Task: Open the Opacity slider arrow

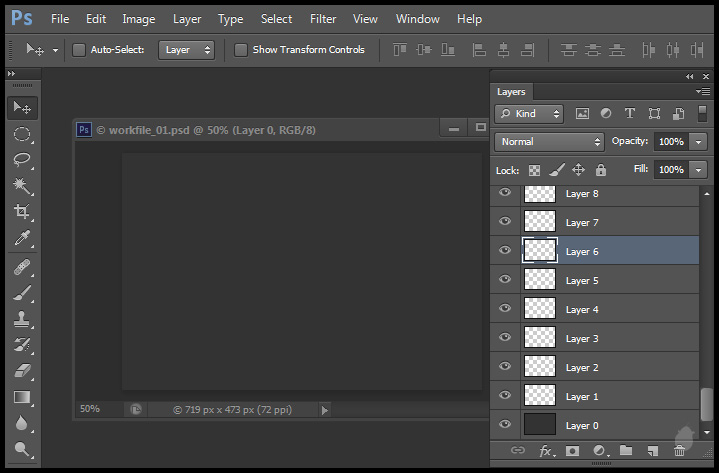Action: coord(697,142)
